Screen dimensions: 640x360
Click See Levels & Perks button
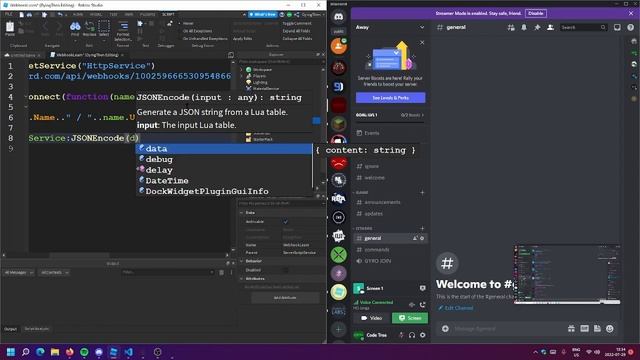pos(390,98)
